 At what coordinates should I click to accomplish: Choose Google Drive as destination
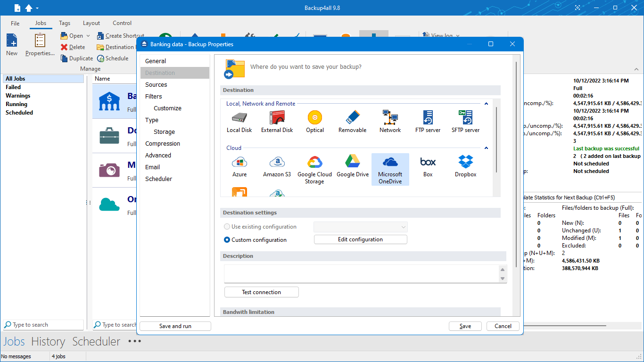(x=353, y=166)
